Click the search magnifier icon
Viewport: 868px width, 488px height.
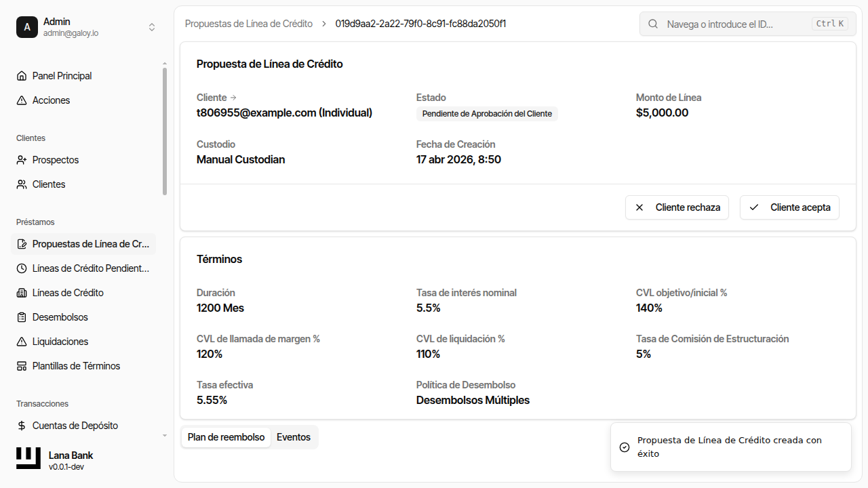[653, 24]
